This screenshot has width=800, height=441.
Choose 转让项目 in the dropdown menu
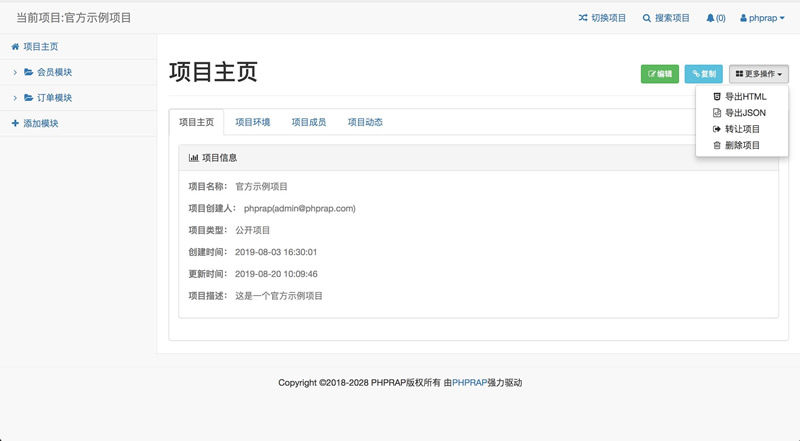742,129
